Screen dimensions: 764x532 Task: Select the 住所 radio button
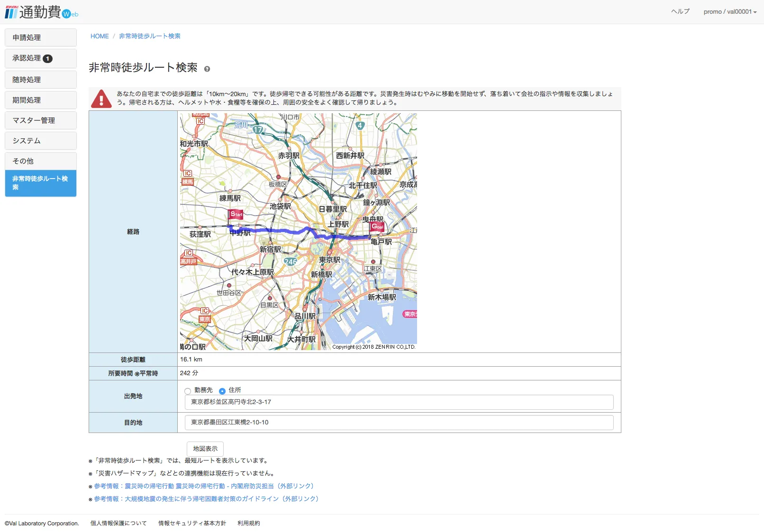pos(222,391)
